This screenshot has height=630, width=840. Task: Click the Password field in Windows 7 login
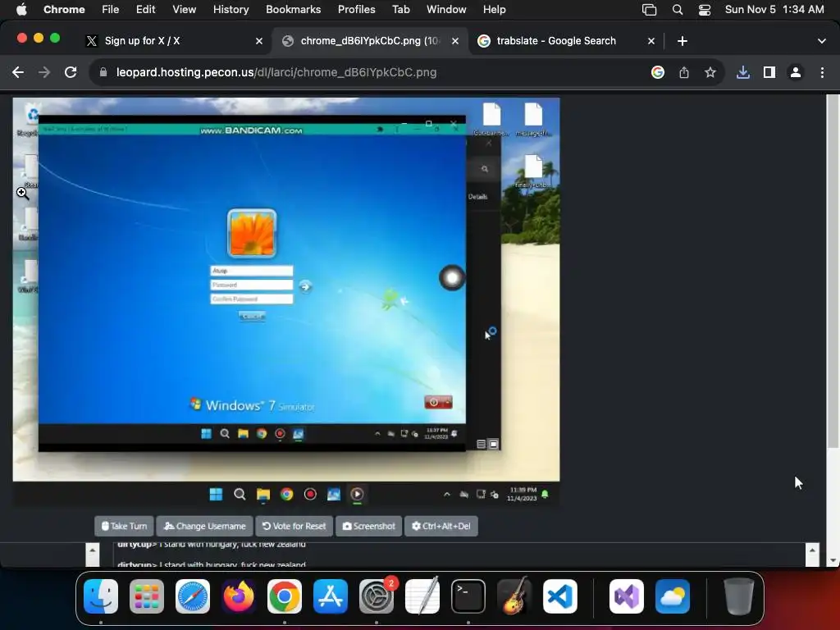(252, 285)
